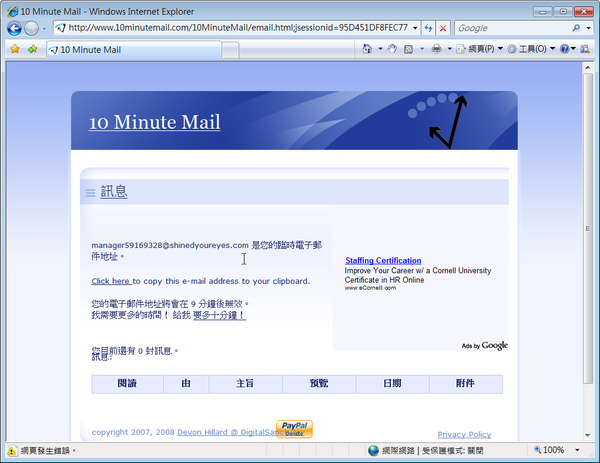This screenshot has height=463, width=600.
Task: Click the zoom level 100% button
Action: pyautogui.click(x=549, y=450)
